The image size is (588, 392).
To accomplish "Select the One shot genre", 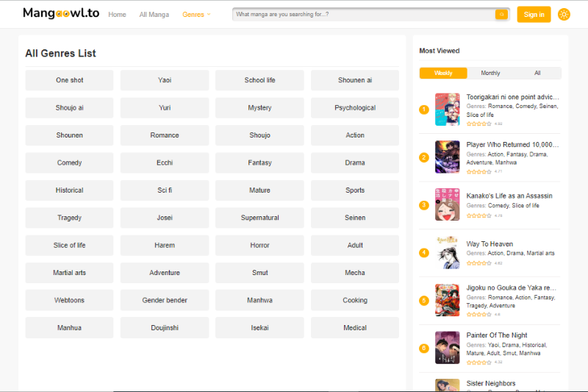I will [69, 80].
